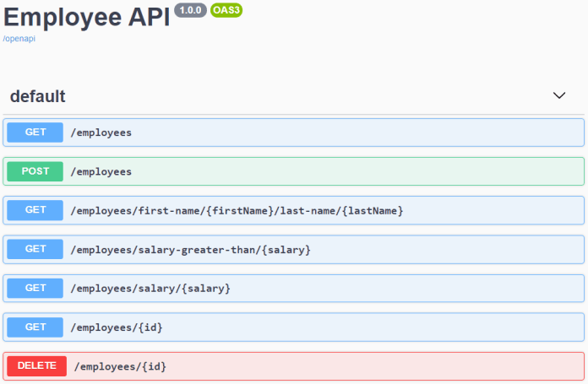Click the green POST method badge

coord(35,171)
